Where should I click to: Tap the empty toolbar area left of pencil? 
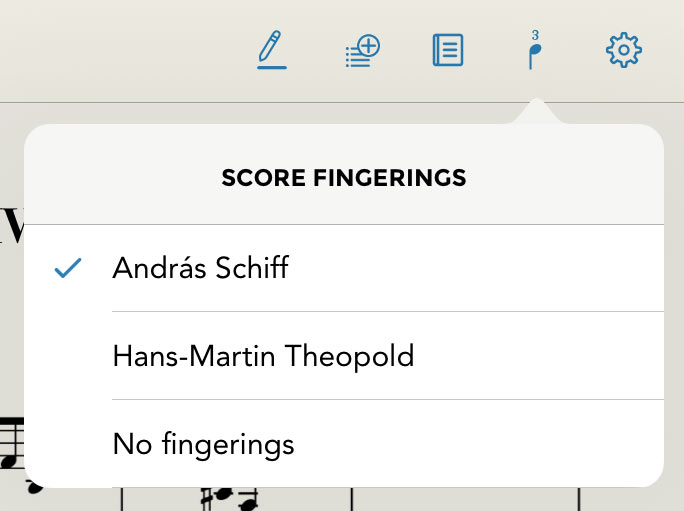coord(120,50)
